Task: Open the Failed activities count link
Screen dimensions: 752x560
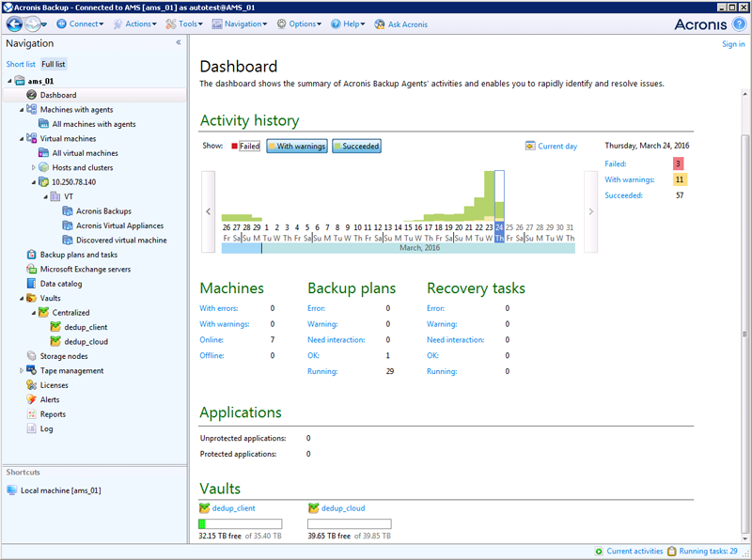Action: 616,164
